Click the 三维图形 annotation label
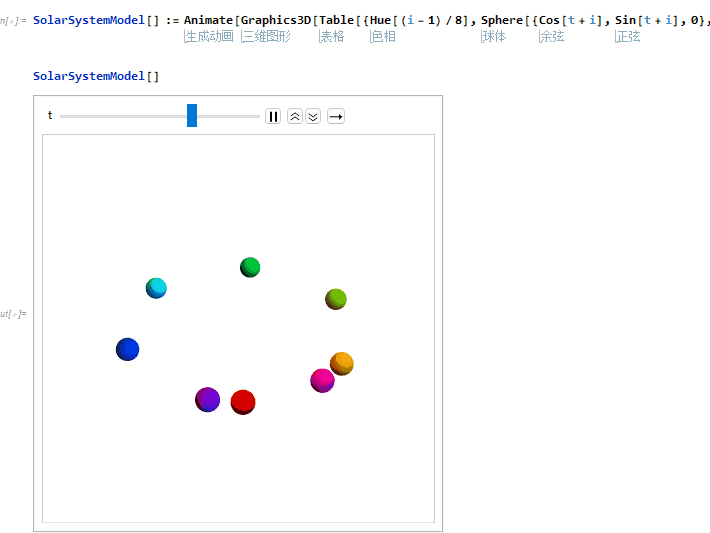The width and height of the screenshot is (710, 533). tap(266, 36)
